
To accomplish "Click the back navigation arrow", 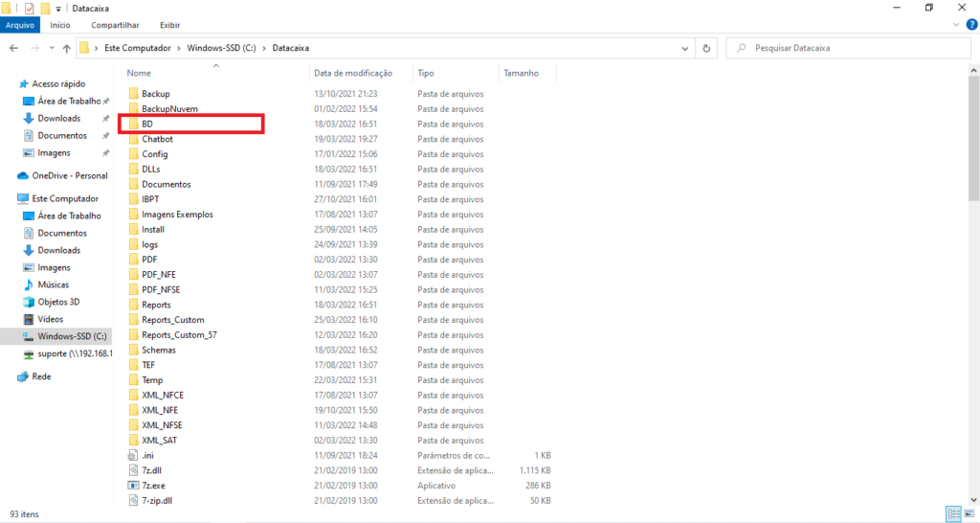I will 15,47.
